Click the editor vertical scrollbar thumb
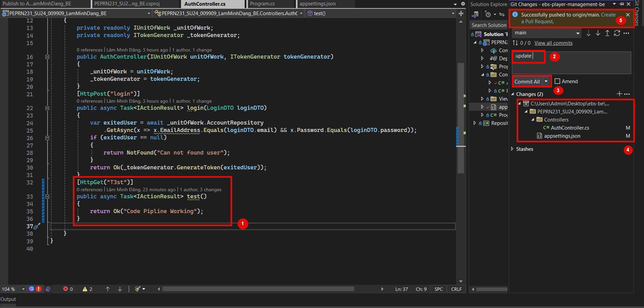The height and width of the screenshot is (308, 644). (461, 118)
